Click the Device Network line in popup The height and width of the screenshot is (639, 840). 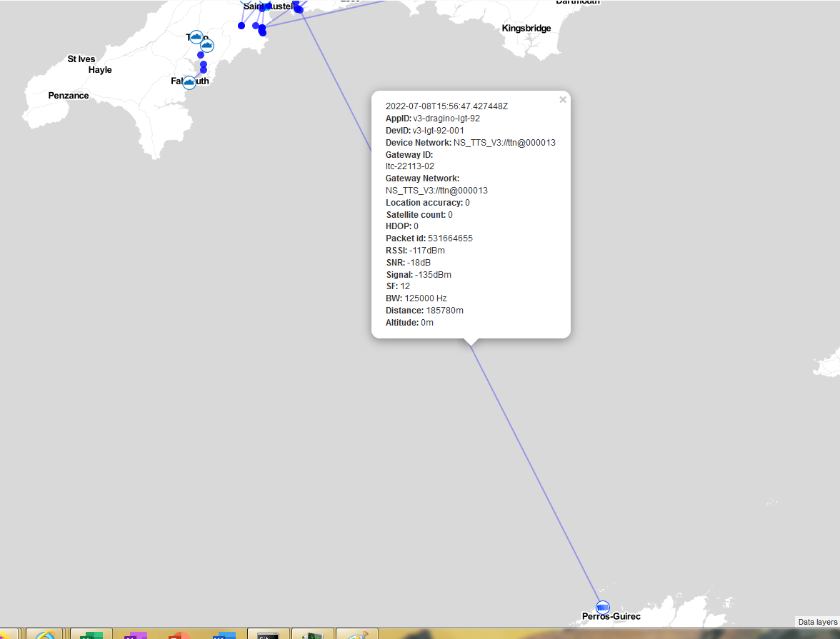pyautogui.click(x=470, y=143)
